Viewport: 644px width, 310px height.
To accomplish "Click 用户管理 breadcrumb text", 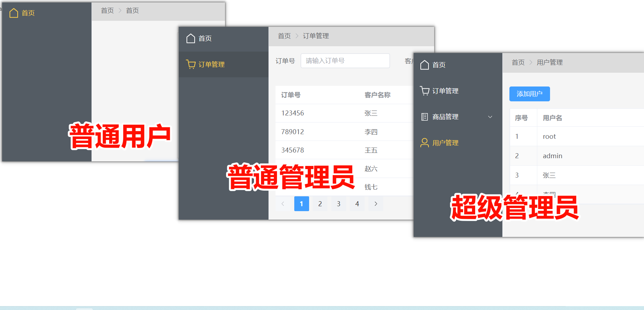I will 550,62.
